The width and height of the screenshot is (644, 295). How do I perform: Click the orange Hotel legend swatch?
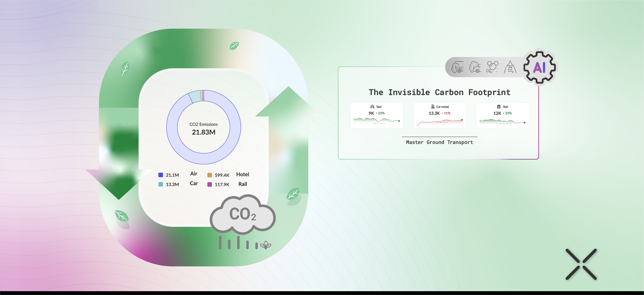coord(210,175)
